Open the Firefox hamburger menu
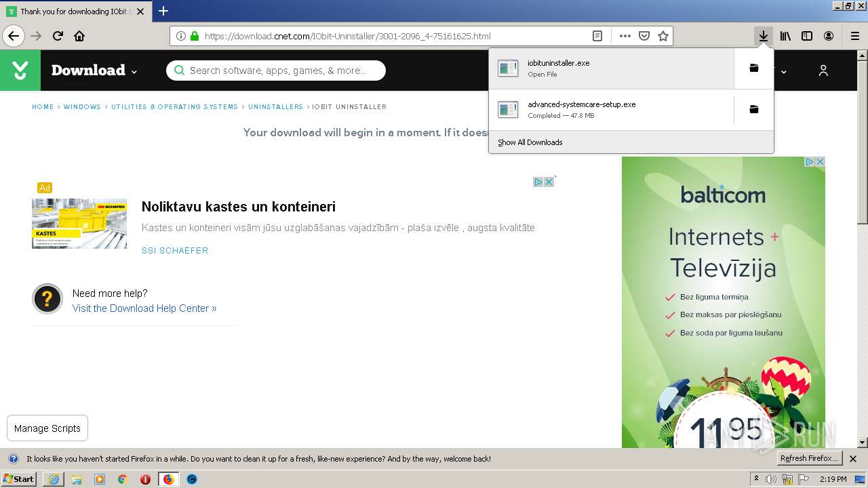Viewport: 868px width, 488px height. (x=854, y=36)
